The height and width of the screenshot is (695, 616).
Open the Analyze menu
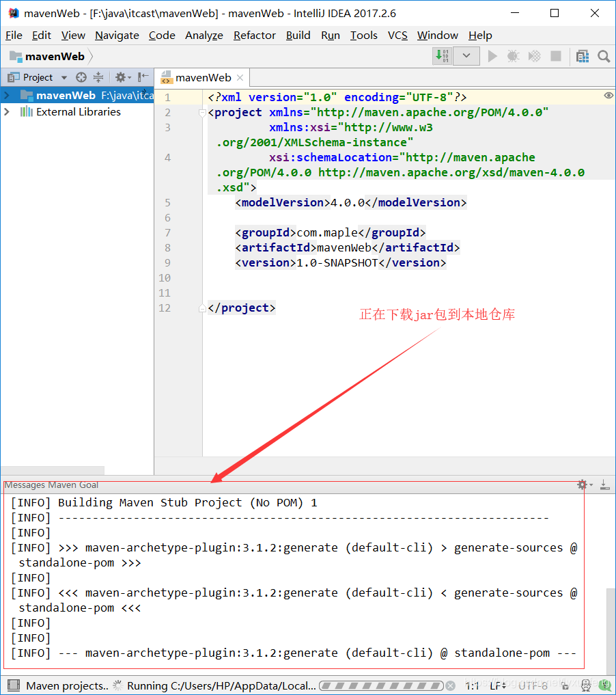pyautogui.click(x=204, y=36)
